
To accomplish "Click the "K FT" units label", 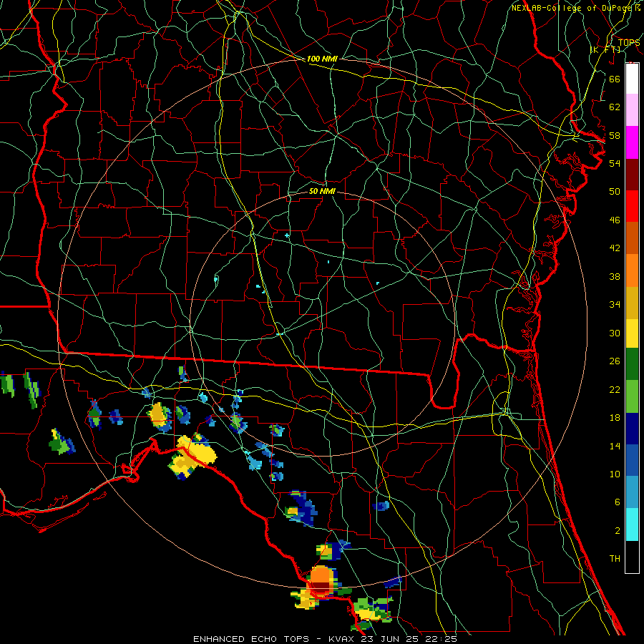I will pyautogui.click(x=605, y=49).
